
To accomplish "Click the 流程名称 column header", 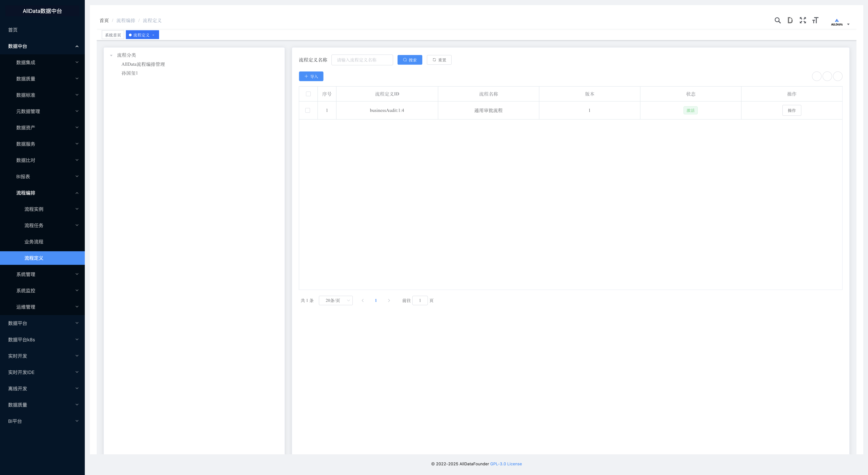I will 488,94.
